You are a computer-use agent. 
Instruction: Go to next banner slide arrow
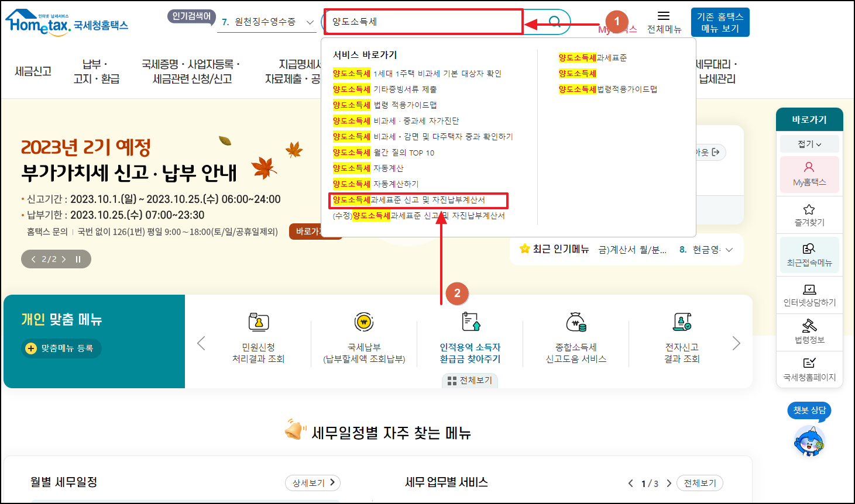(64, 259)
